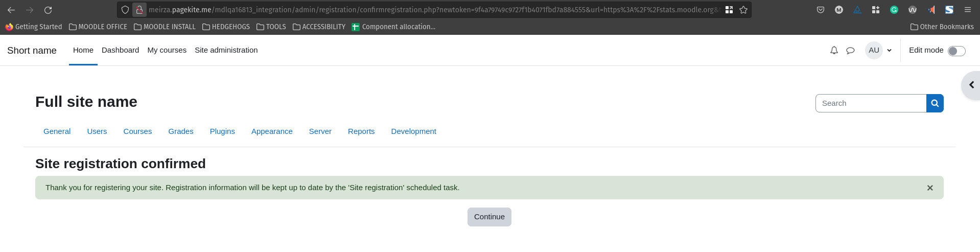The height and width of the screenshot is (252, 980).
Task: Open the Firefox hamburger menu
Action: pyautogui.click(x=968, y=10)
